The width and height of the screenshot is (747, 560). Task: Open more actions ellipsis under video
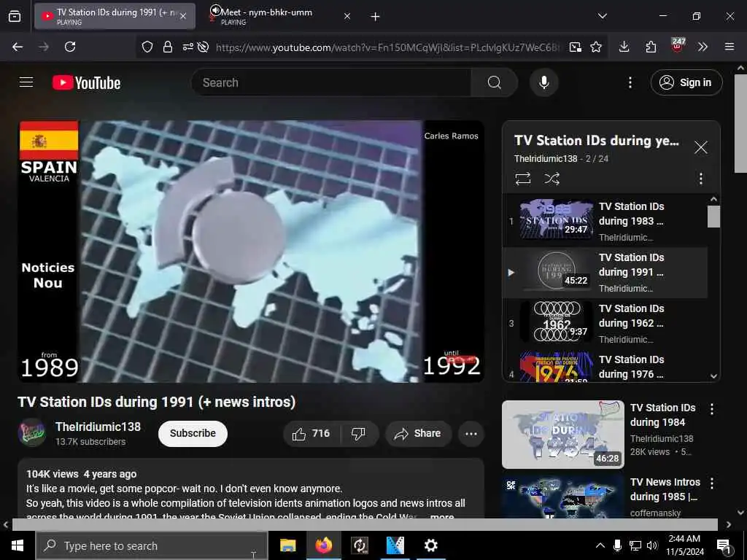pyautogui.click(x=471, y=433)
